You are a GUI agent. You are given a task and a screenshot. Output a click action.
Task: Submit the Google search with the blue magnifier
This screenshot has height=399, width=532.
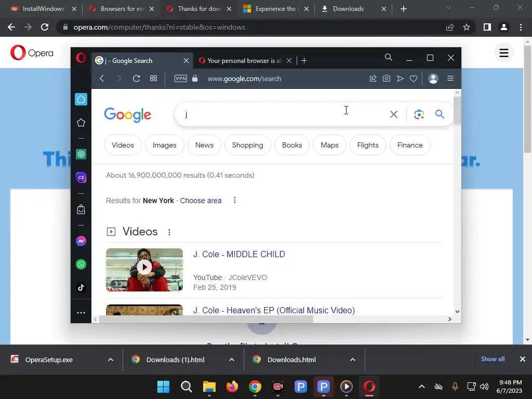pos(440,114)
